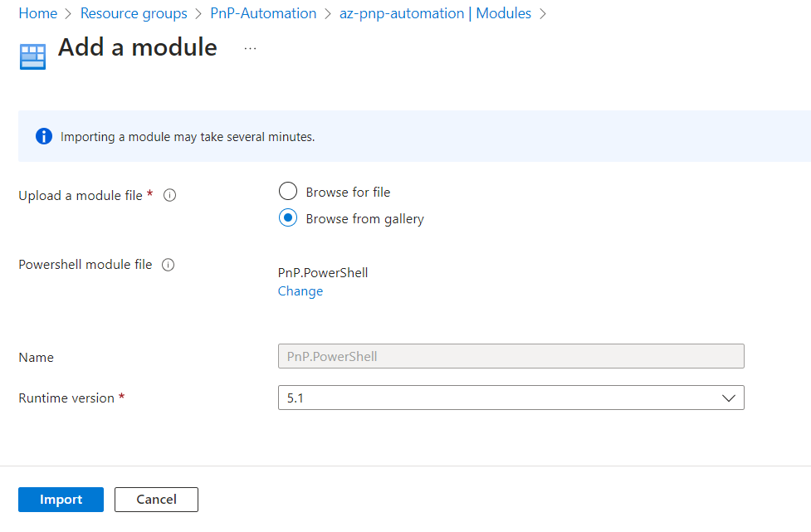Click the importing module info banner text
This screenshot has height=532, width=811.
tap(188, 137)
